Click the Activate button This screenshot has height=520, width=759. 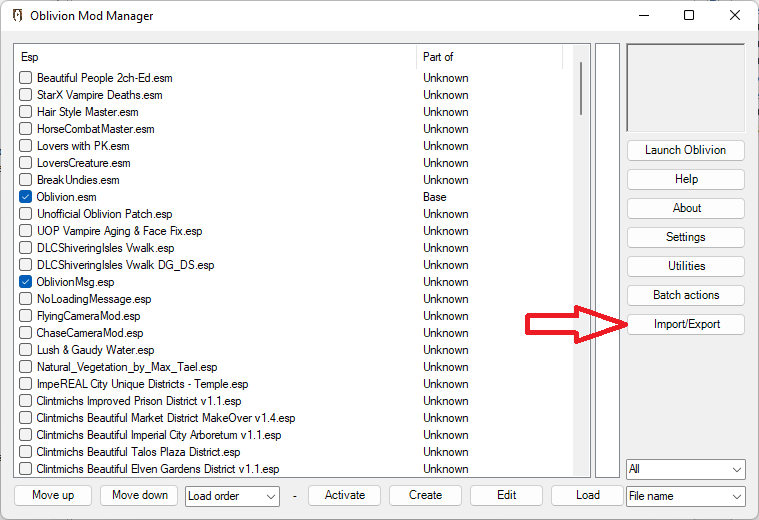(x=344, y=495)
